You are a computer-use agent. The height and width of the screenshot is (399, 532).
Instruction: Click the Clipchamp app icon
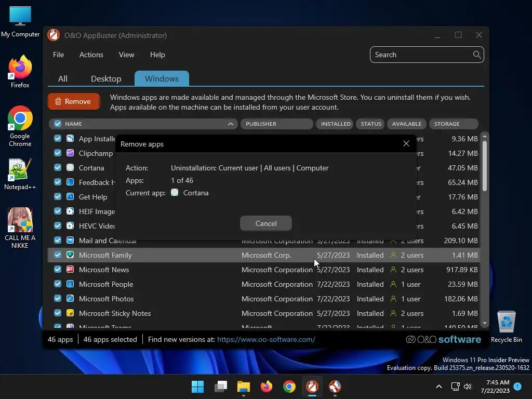(x=70, y=153)
